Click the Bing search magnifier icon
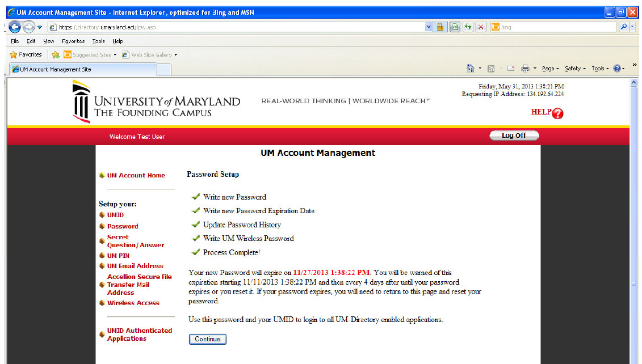The height and width of the screenshot is (364, 642). click(x=624, y=26)
